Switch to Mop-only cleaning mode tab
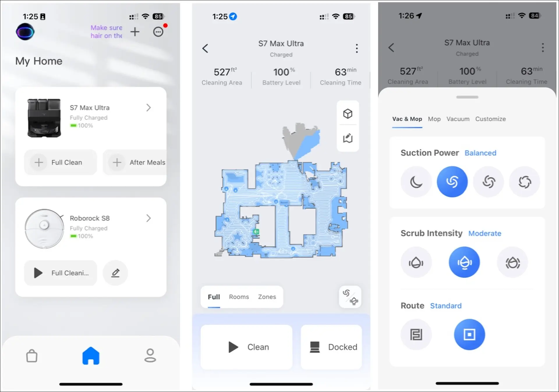The image size is (559, 392). 433,119
